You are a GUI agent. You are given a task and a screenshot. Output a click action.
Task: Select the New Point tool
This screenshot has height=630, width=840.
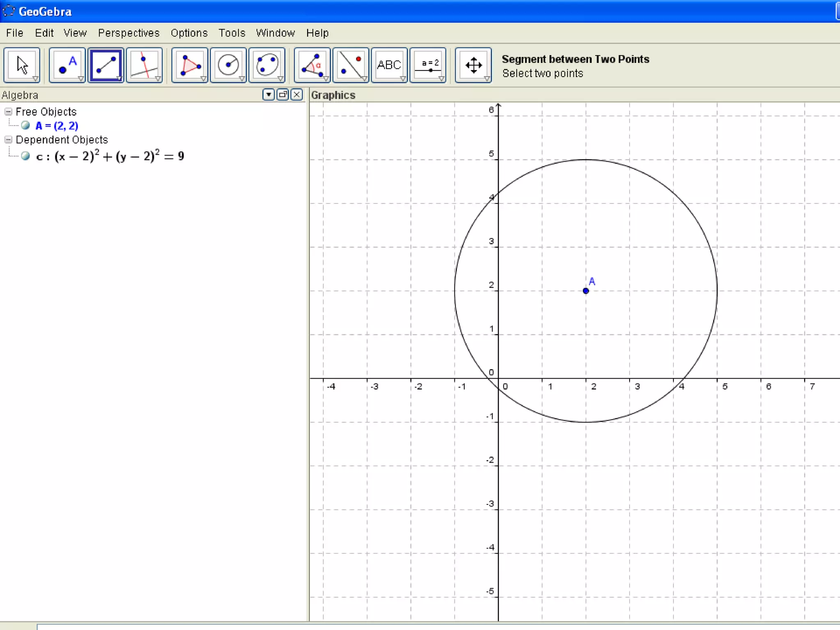[x=67, y=65]
